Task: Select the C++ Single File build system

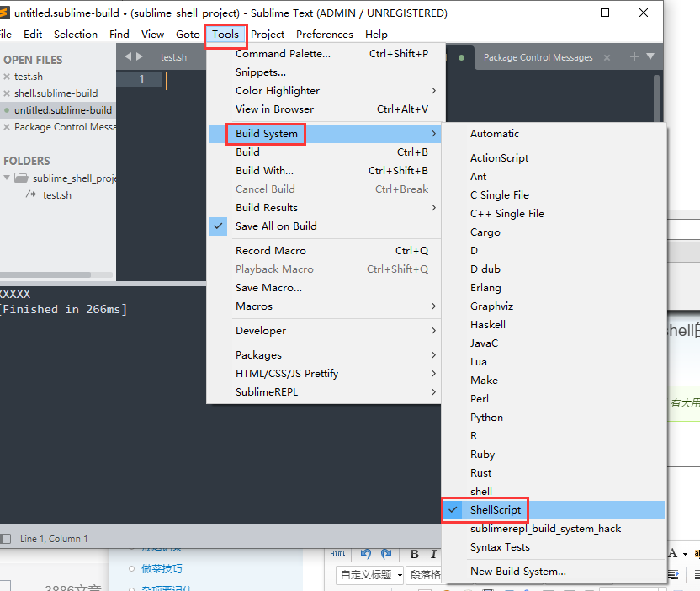Action: [x=554, y=214]
